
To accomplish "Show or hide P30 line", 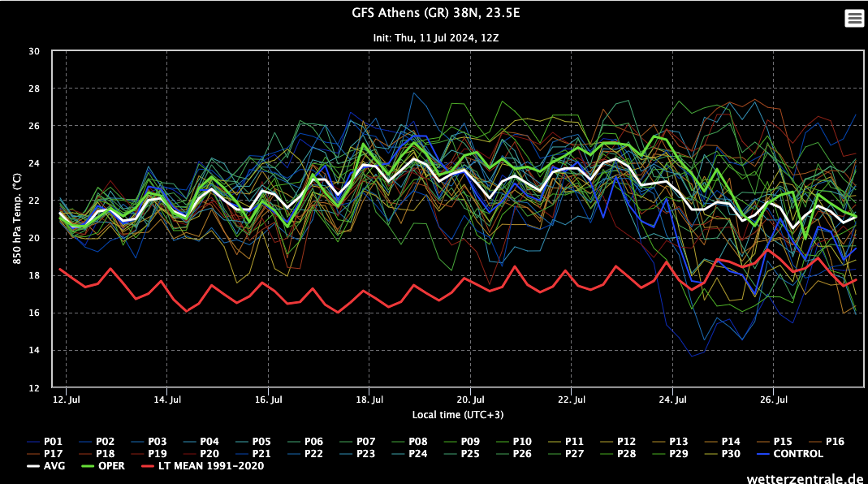I will coord(722,453).
